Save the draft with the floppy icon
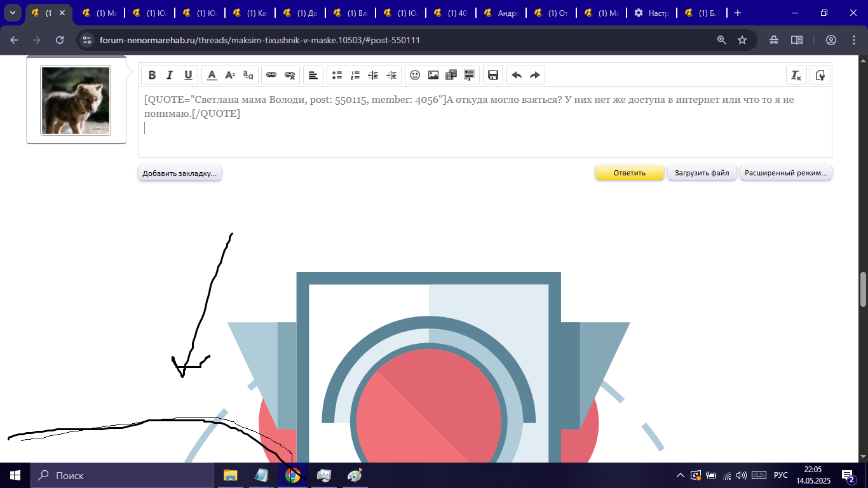The height and width of the screenshot is (488, 868). pos(492,75)
